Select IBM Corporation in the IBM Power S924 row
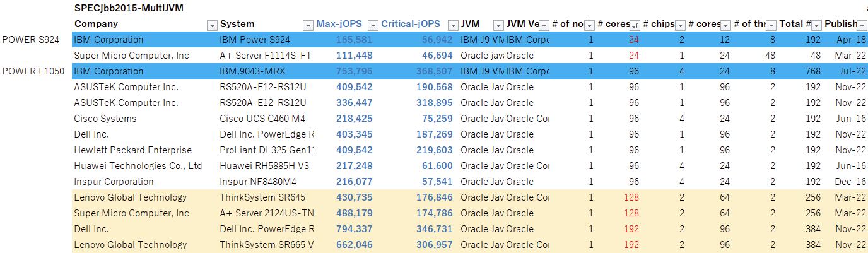Image resolution: width=868 pixels, height=253 pixels. click(108, 40)
